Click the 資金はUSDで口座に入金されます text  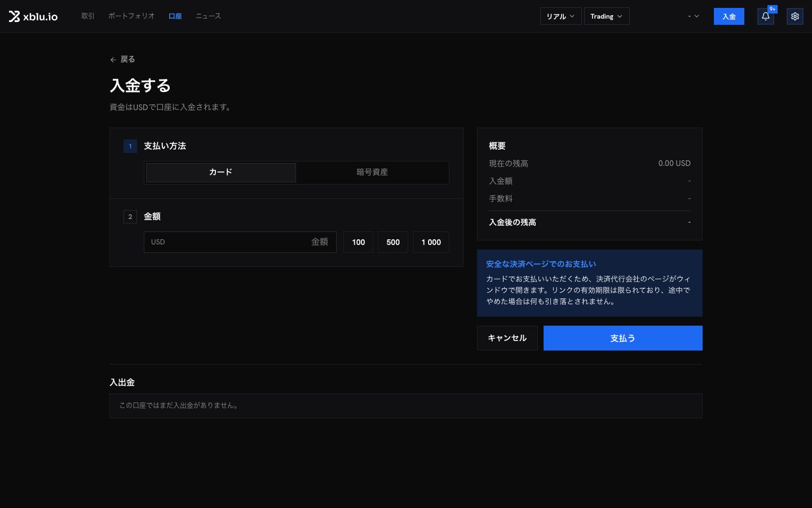[x=171, y=107]
